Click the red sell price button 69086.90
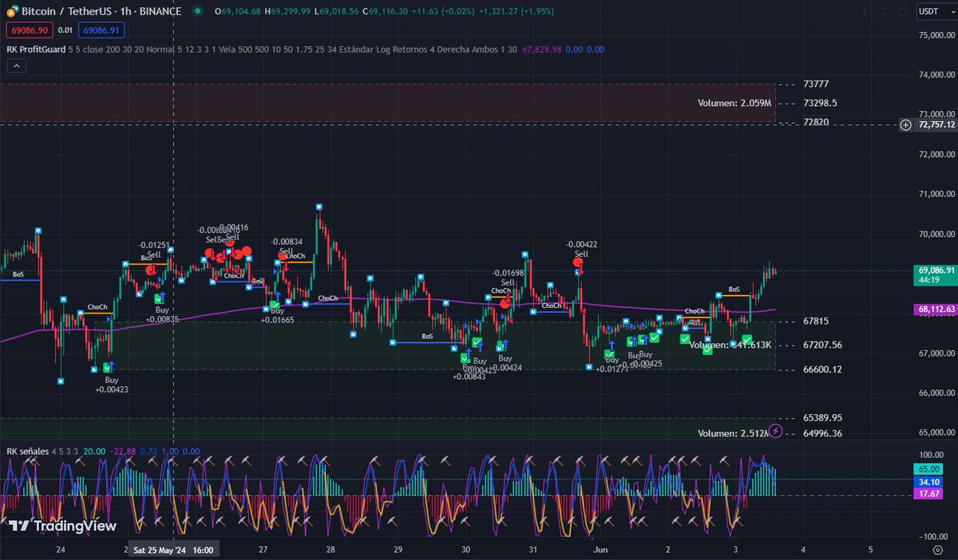 pyautogui.click(x=30, y=29)
